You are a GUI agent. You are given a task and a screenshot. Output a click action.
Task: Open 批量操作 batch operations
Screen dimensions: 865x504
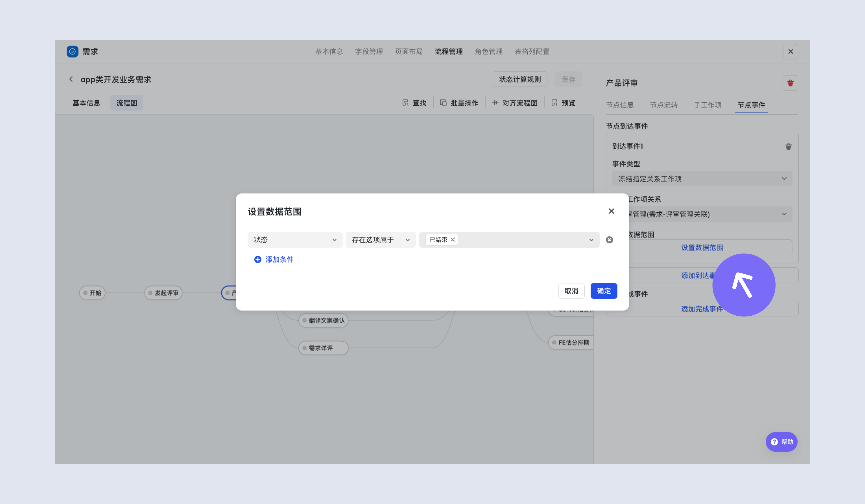(x=459, y=103)
